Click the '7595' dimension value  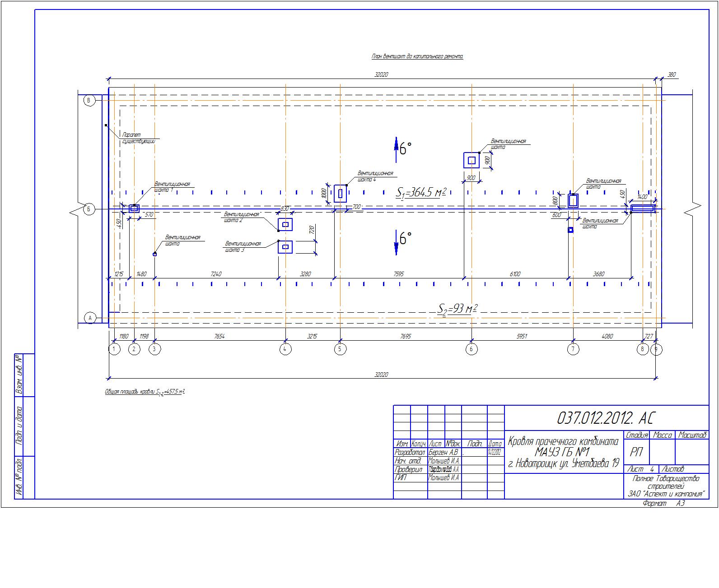[398, 274]
